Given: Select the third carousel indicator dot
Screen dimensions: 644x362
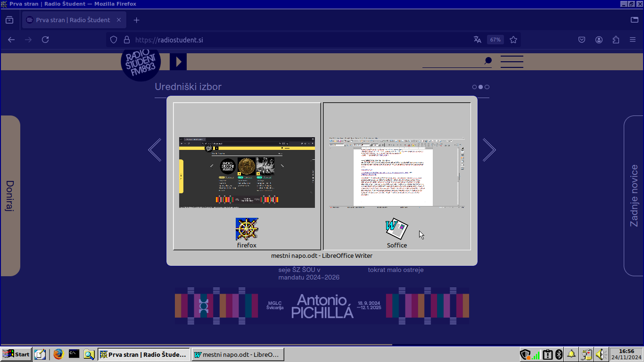Looking at the screenshot, I should 487,87.
